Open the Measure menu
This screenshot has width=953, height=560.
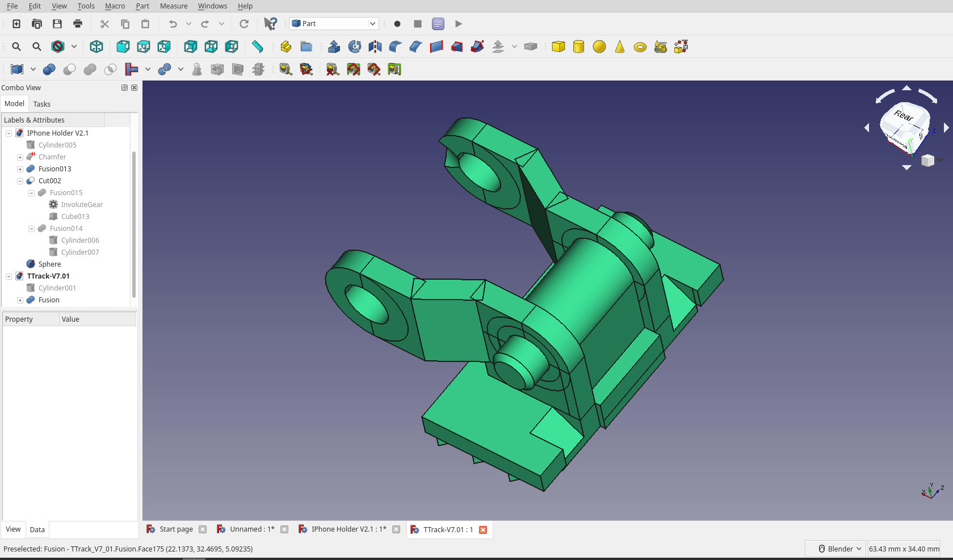(x=173, y=6)
